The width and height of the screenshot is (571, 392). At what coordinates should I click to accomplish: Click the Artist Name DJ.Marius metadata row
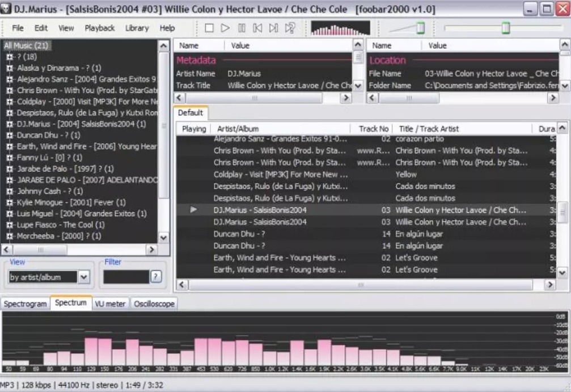(264, 74)
